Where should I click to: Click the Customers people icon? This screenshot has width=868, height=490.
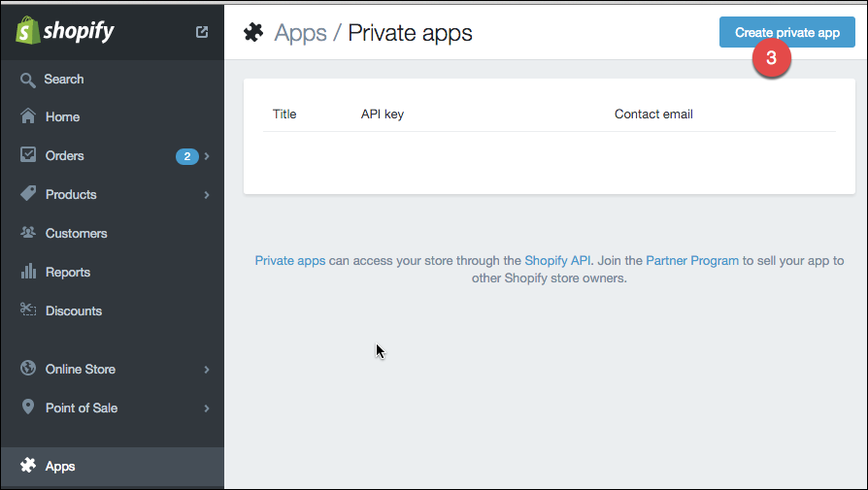coord(28,232)
